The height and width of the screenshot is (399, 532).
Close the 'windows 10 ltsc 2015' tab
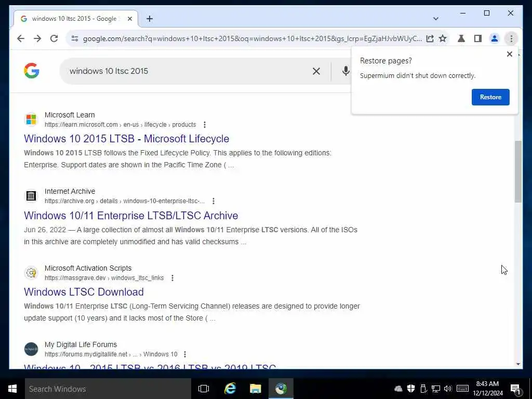(129, 19)
